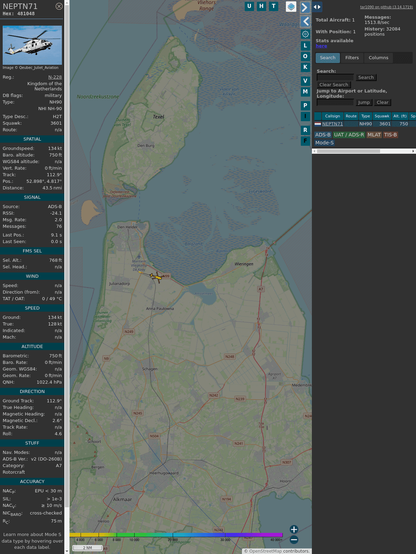Screen dimensions: 416x554
Task: Click the Clear Search button
Action: (x=334, y=85)
